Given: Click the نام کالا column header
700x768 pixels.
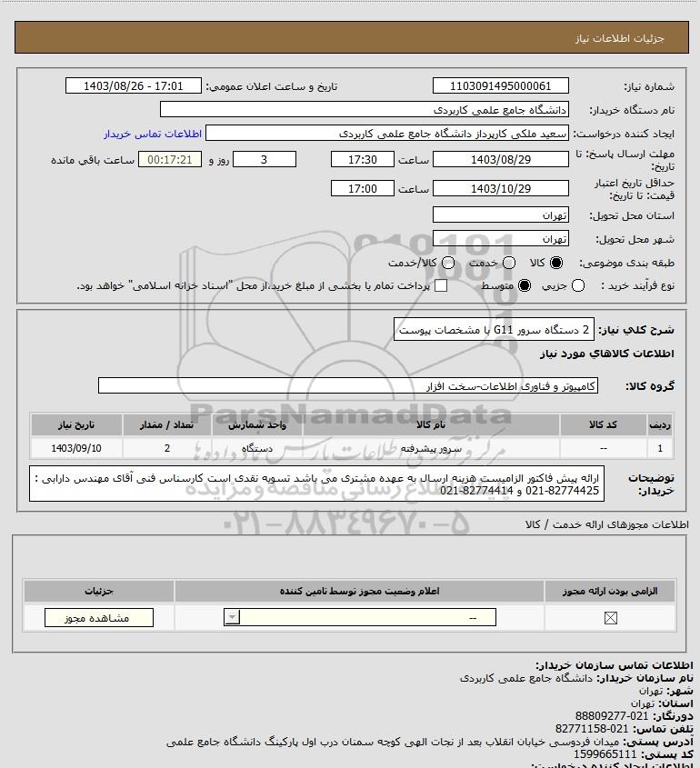Looking at the screenshot, I should pyautogui.click(x=431, y=424).
